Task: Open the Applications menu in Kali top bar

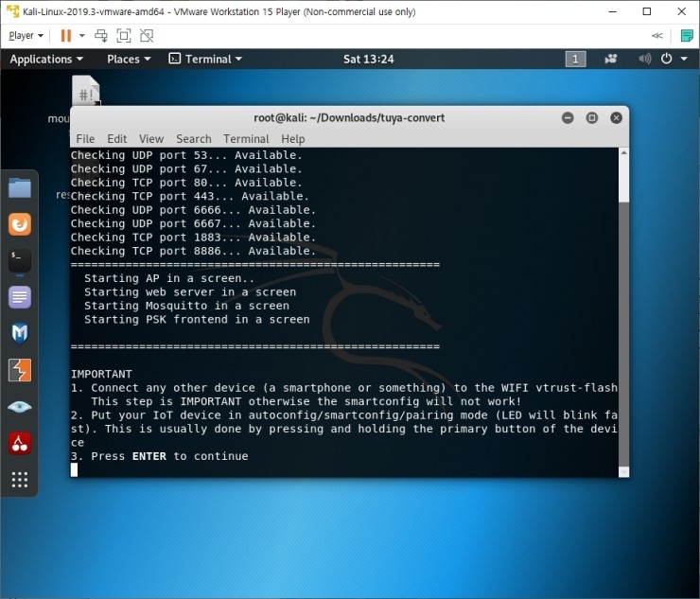Action: coord(46,59)
